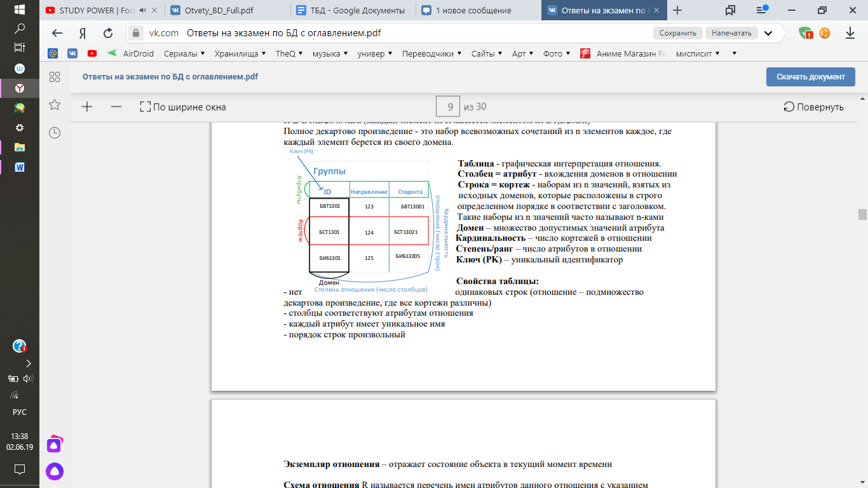Expand the Переводчики bookmarks folder
The image size is (868, 488).
click(432, 53)
